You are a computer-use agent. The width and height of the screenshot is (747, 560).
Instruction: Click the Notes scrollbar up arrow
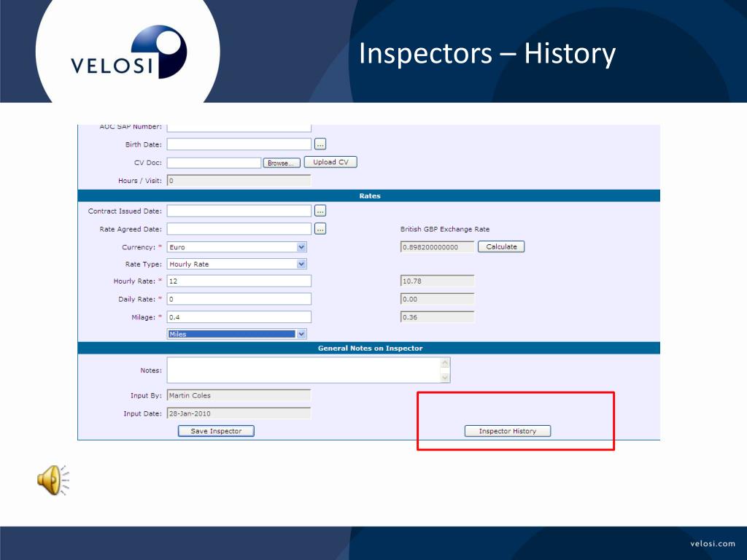point(445,363)
